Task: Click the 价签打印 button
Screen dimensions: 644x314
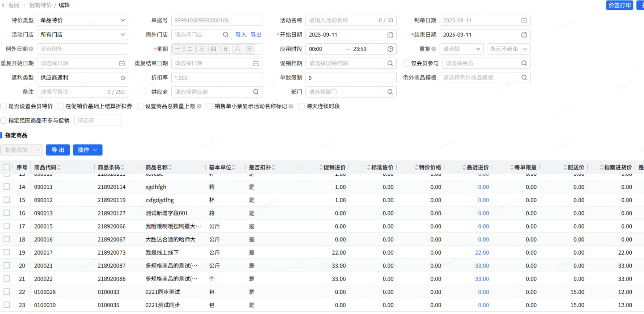Action: [x=620, y=5]
